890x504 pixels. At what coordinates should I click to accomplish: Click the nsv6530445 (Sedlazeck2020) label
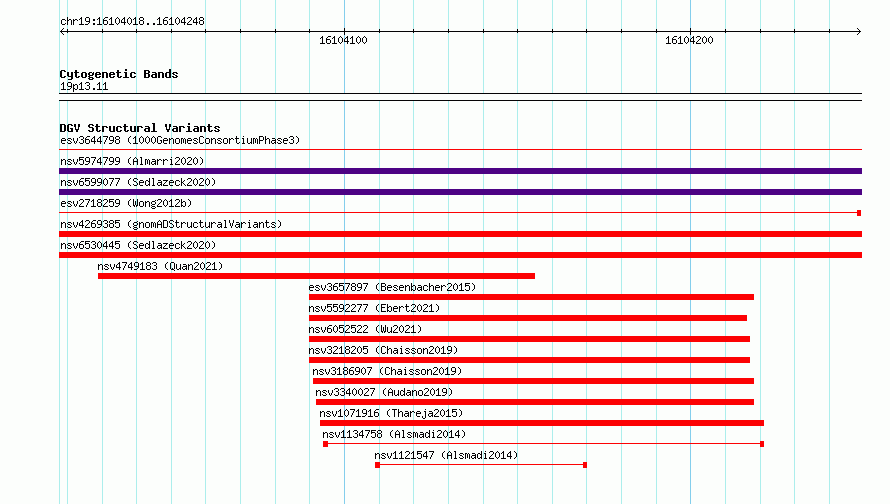[138, 245]
